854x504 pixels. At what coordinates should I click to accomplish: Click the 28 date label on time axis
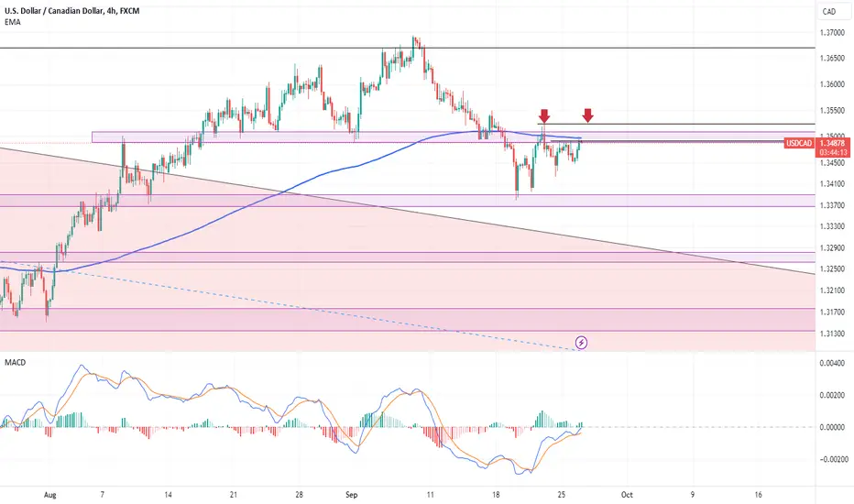click(x=299, y=495)
